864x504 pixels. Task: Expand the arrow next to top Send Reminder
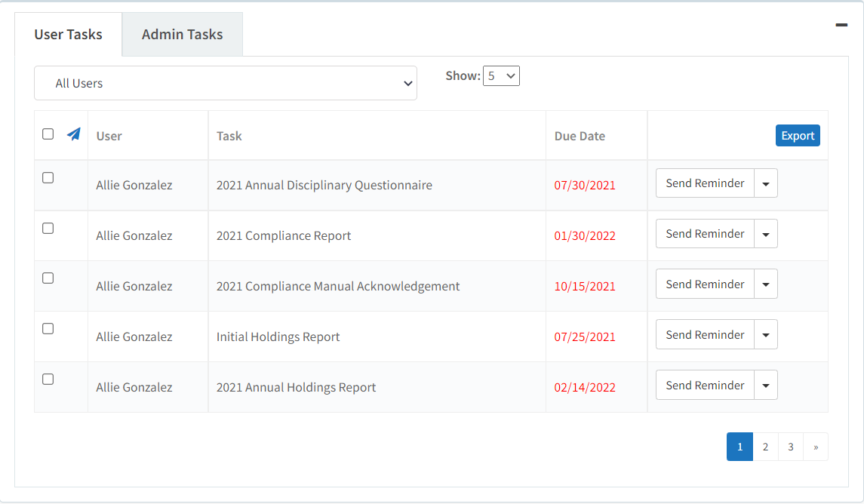click(x=766, y=183)
